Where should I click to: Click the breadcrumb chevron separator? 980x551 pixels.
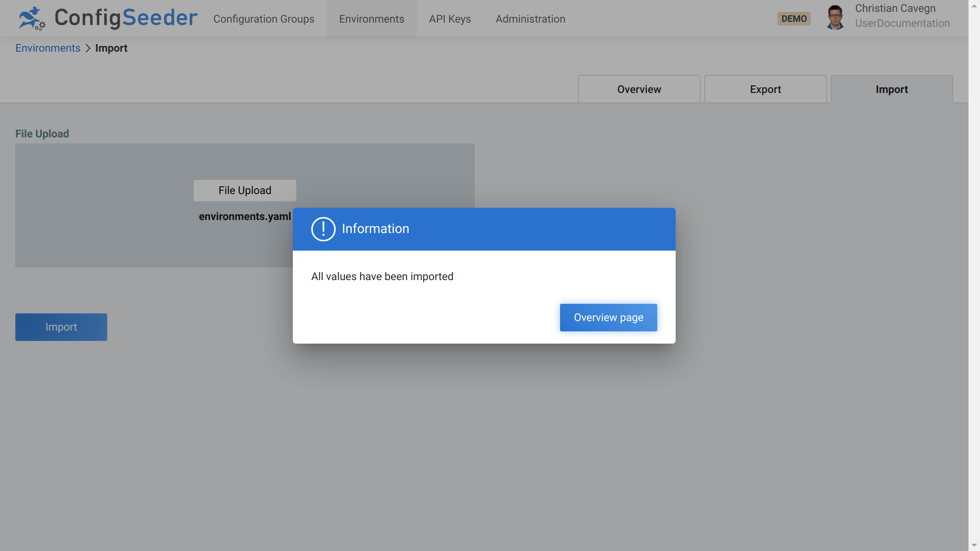(x=88, y=48)
